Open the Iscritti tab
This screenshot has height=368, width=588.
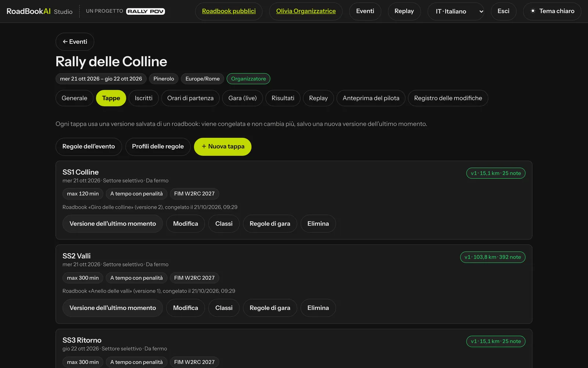(144, 98)
